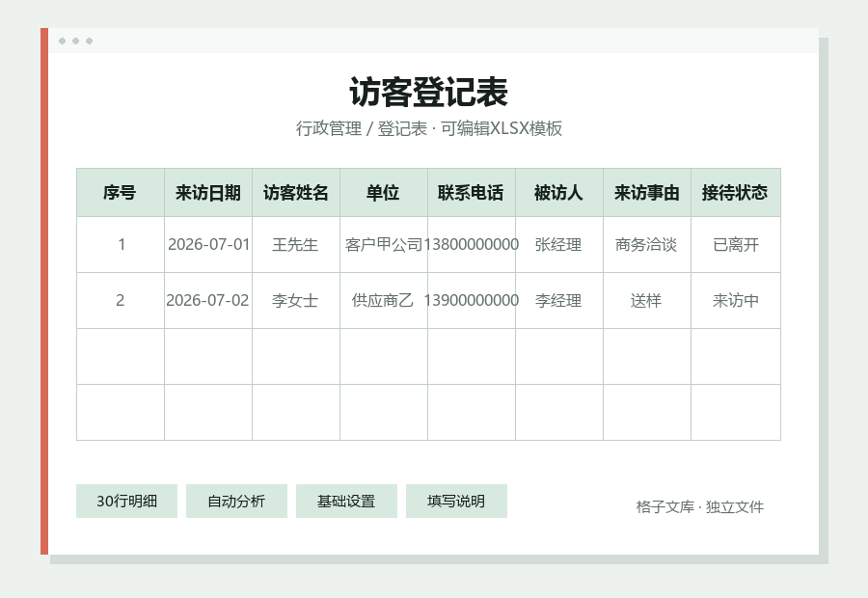Select the 供应商乙 cell
This screenshot has height=598, width=868.
click(384, 301)
